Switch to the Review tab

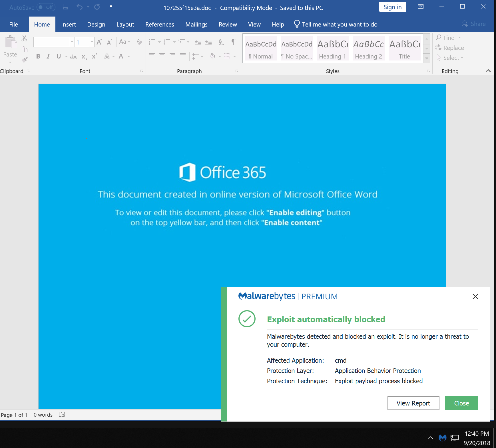point(228,25)
